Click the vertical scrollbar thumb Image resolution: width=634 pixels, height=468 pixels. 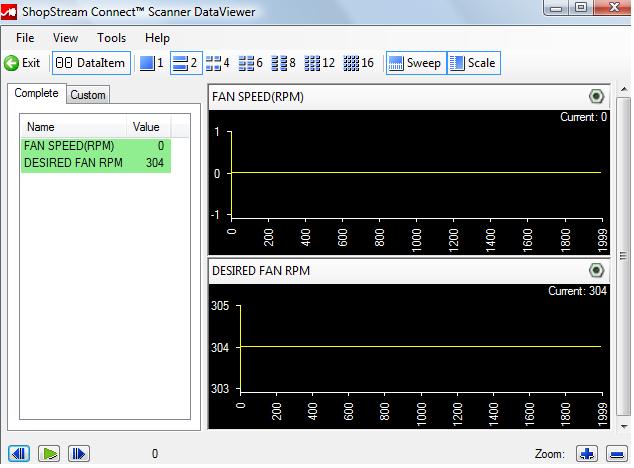[x=623, y=256]
